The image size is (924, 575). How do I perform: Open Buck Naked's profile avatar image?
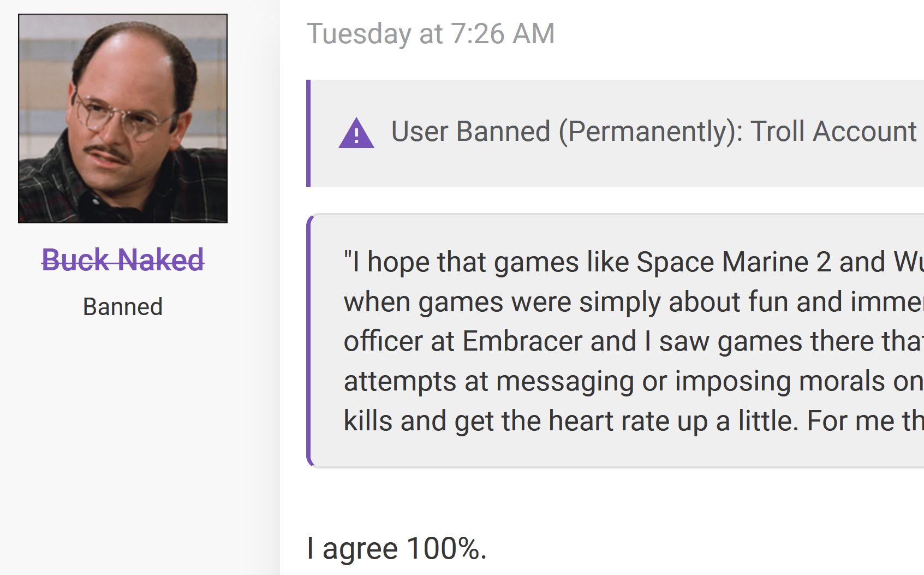(123, 118)
